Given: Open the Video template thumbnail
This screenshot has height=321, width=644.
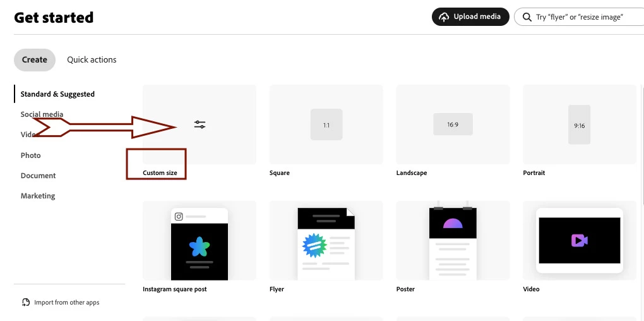Looking at the screenshot, I should click(x=580, y=241).
